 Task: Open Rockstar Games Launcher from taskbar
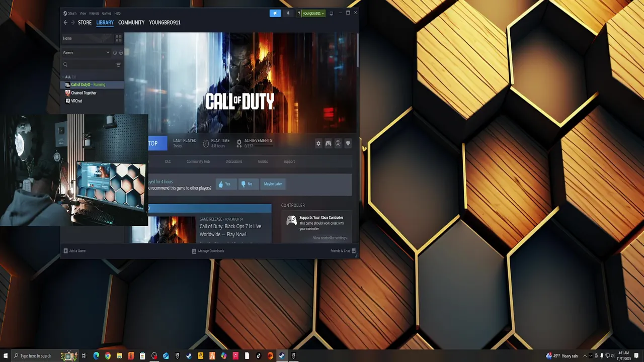tap(200, 356)
